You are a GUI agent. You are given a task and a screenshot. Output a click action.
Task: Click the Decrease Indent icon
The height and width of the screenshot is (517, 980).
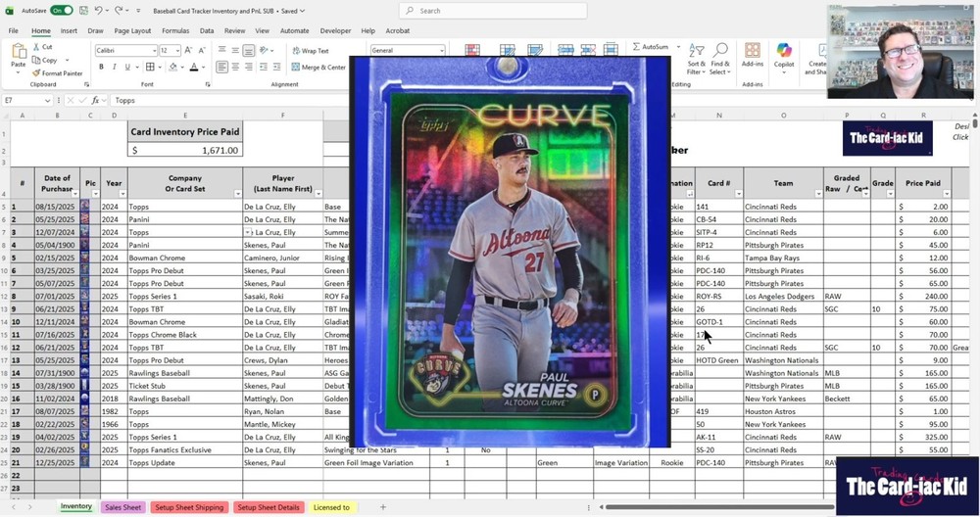pos(263,67)
